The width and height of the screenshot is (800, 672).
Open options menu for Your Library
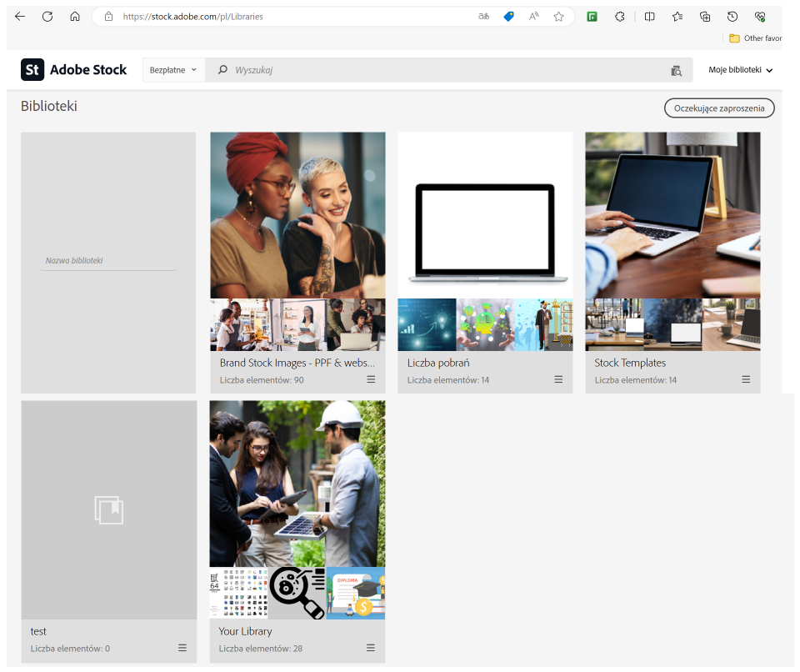[x=370, y=648]
